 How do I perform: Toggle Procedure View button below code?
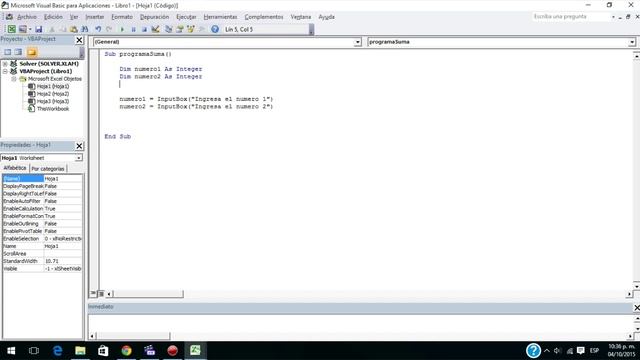coord(93,293)
